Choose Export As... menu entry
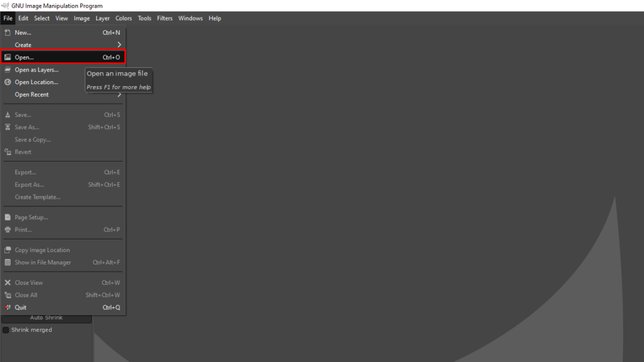Screen dimensions: 644x362 coord(63,185)
